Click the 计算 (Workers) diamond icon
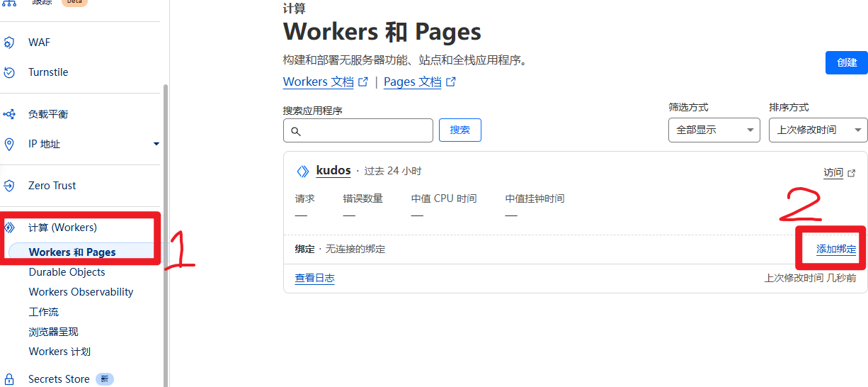Viewport: 868px width, 387px height. pos(9,228)
